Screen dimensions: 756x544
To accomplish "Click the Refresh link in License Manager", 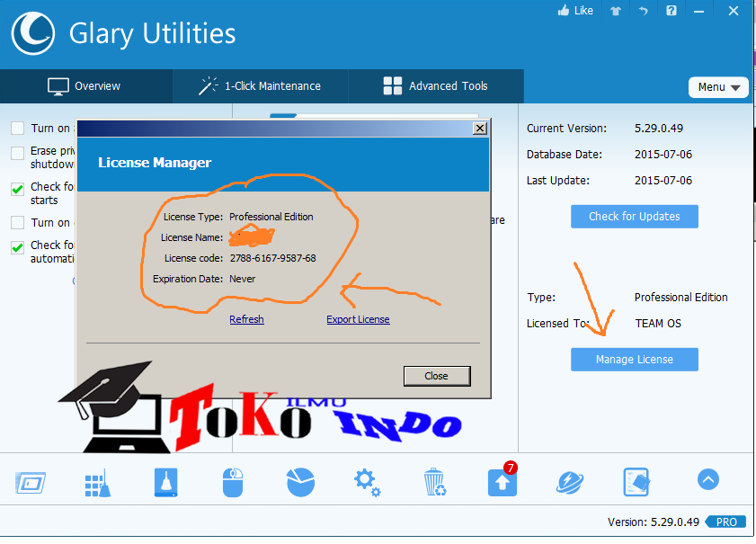I will click(x=246, y=319).
